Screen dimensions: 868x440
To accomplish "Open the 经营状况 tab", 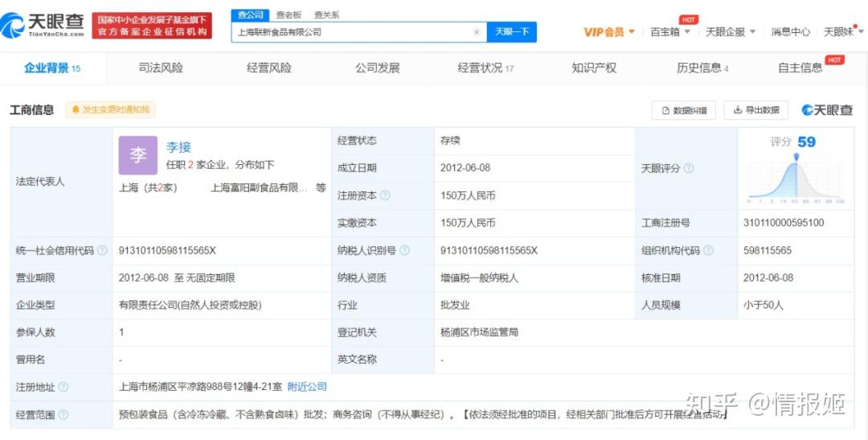I will 485,68.
